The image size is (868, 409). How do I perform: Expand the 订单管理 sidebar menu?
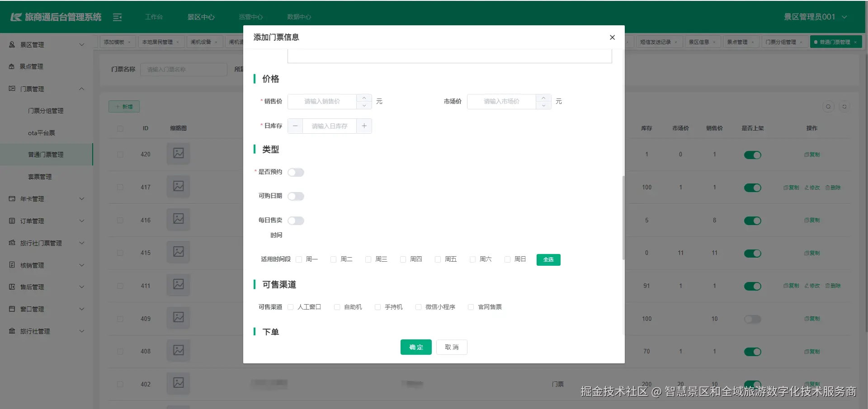tap(47, 221)
